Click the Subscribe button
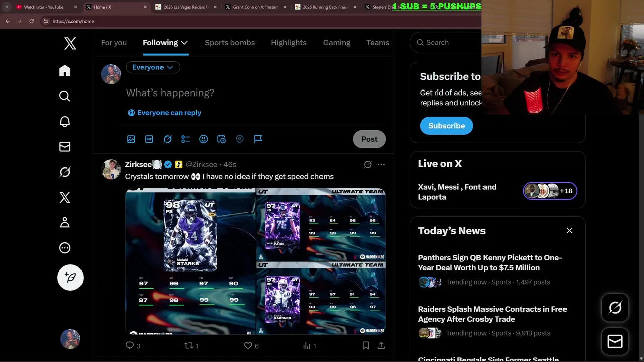 tap(446, 126)
